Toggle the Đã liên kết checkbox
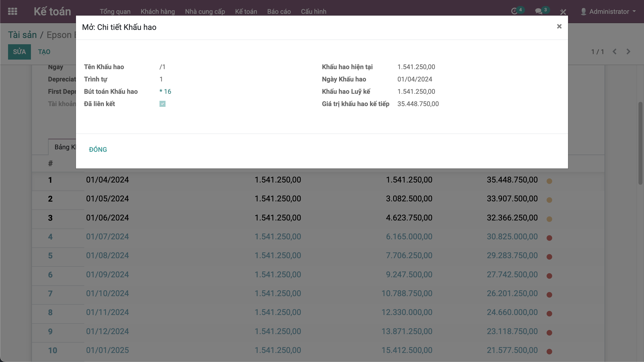 163,104
